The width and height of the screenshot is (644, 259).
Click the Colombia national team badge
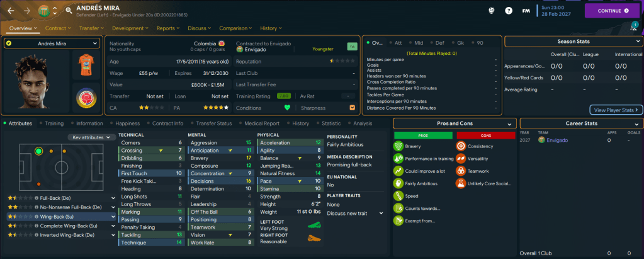pos(86,98)
